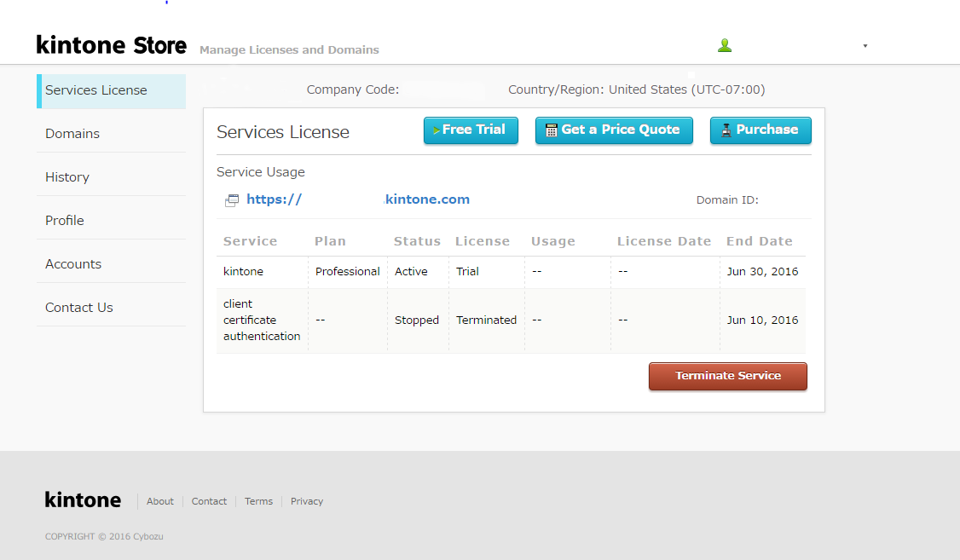The height and width of the screenshot is (560, 960).
Task: Open Accounts in sidebar
Action: [112, 263]
